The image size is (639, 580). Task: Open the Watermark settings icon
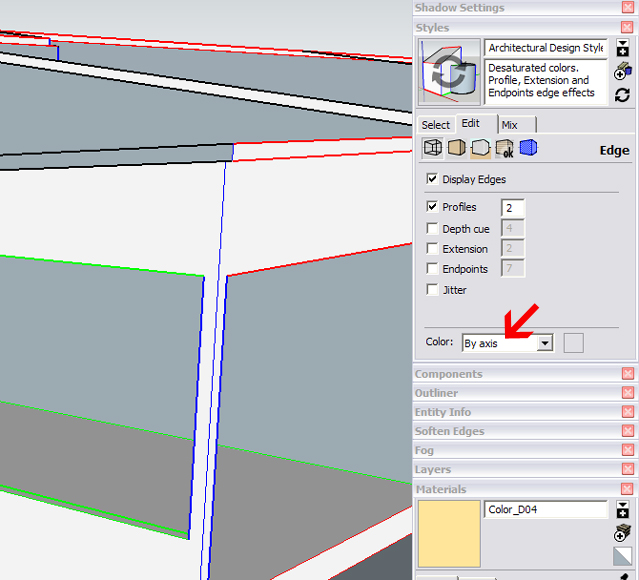pyautogui.click(x=503, y=148)
